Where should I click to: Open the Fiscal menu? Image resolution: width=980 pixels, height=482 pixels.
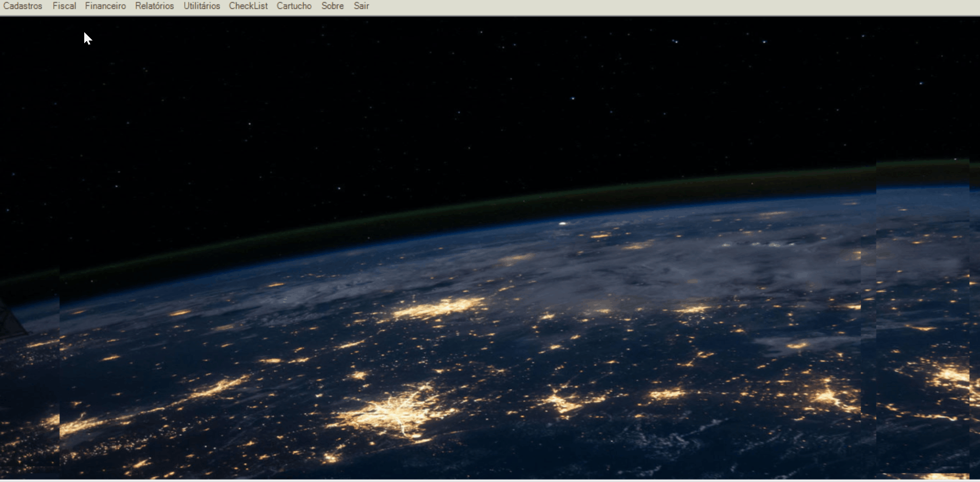click(x=64, y=6)
